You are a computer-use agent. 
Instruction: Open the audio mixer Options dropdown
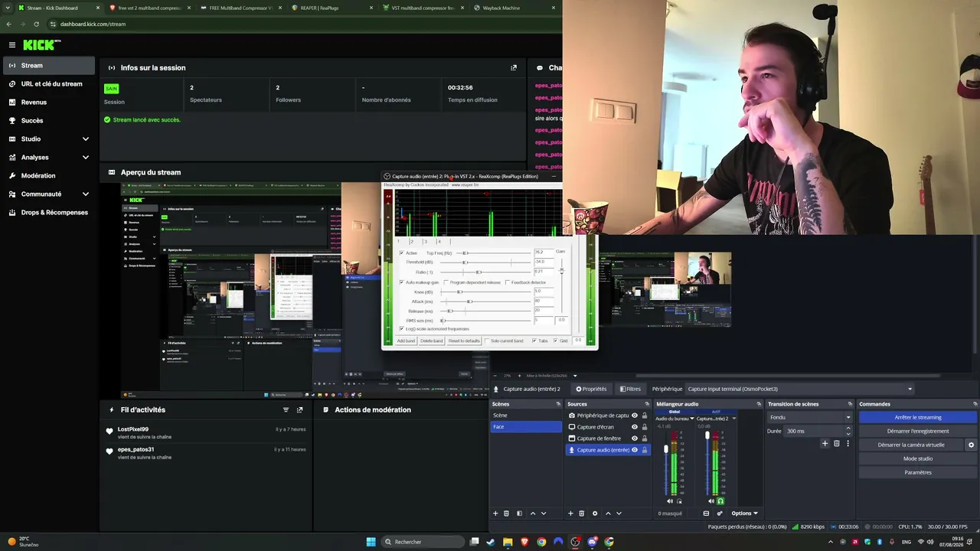(744, 514)
